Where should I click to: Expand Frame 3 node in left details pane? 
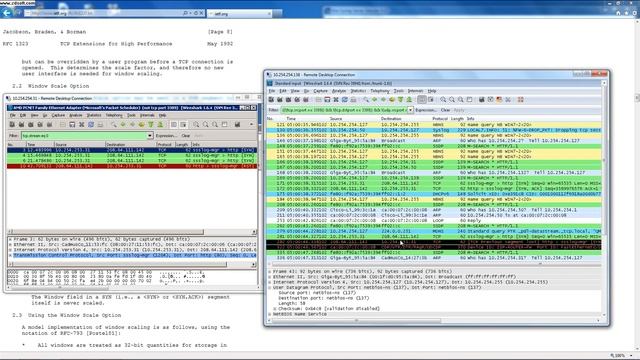click(x=10, y=239)
